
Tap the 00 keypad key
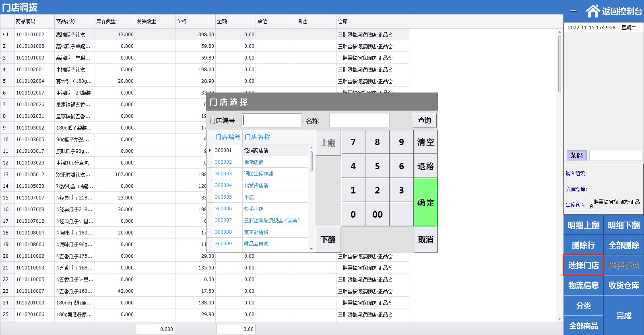(377, 214)
